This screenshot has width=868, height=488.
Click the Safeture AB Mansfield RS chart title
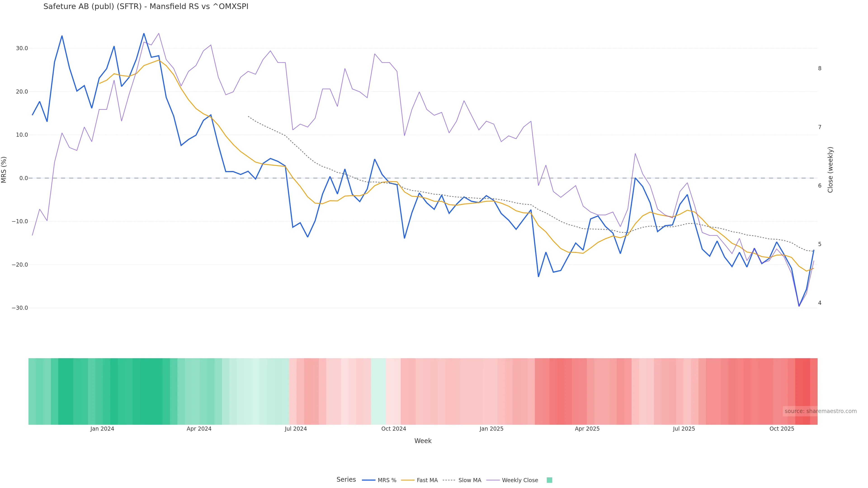coord(146,7)
